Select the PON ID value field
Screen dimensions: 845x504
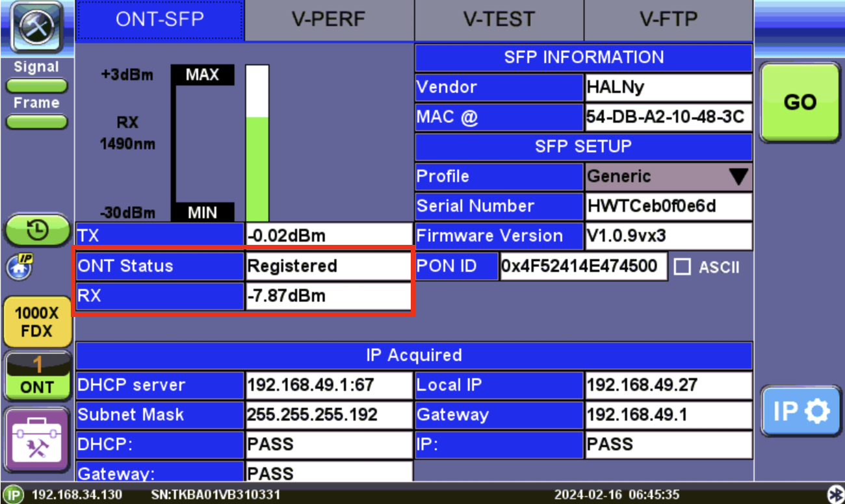[x=582, y=266]
